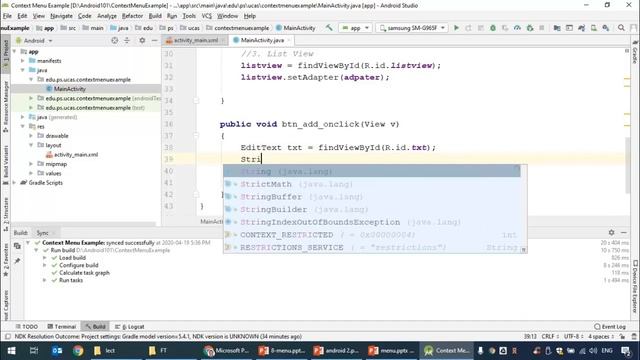Screen dimensions: 640x360
Task: Click the Stop square icon in toolbar
Action: (x=542, y=28)
